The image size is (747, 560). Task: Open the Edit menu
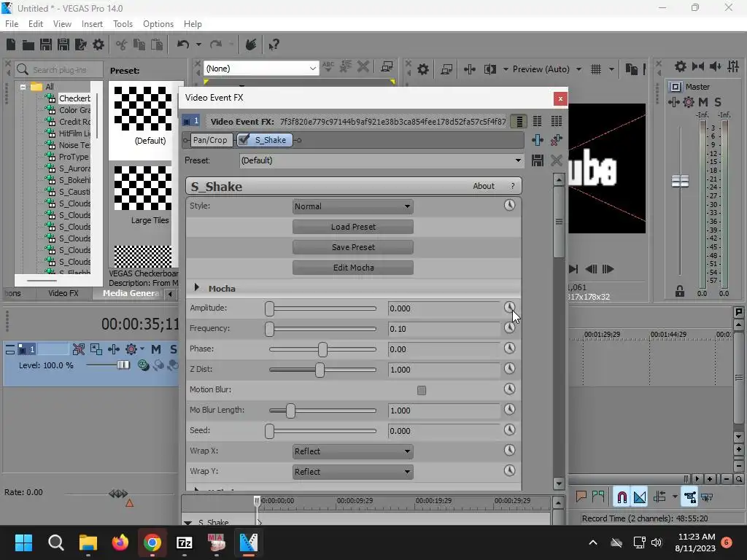(36, 24)
